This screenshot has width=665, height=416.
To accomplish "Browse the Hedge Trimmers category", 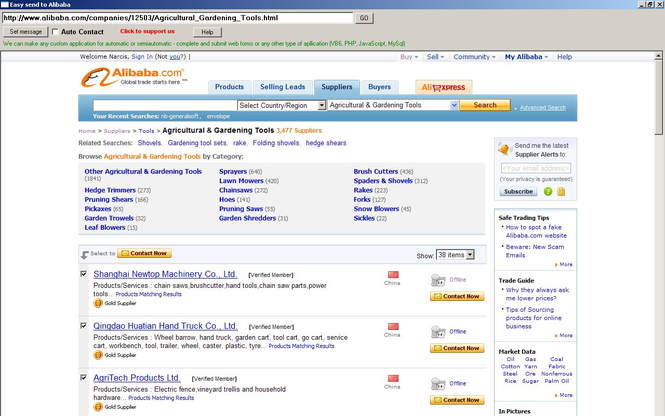I will coord(110,190).
